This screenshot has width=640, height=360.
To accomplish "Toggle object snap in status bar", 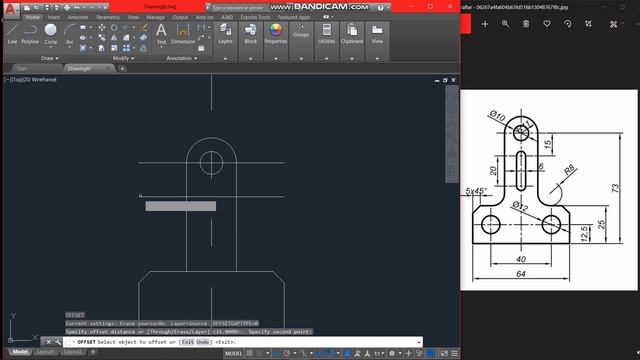I will point(330,353).
